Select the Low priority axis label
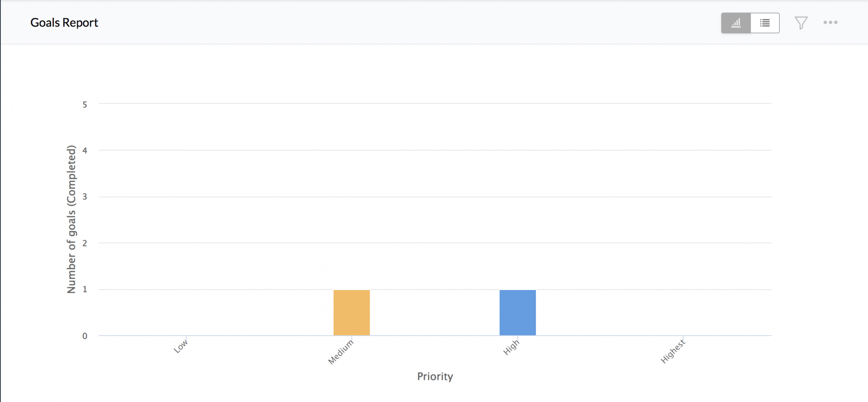868x402 pixels. point(181,346)
